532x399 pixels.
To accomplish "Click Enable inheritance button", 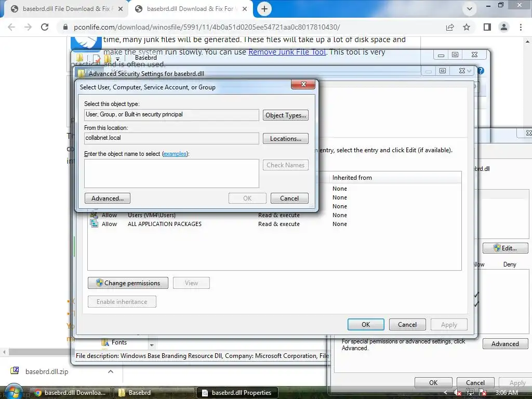I will coord(122,302).
